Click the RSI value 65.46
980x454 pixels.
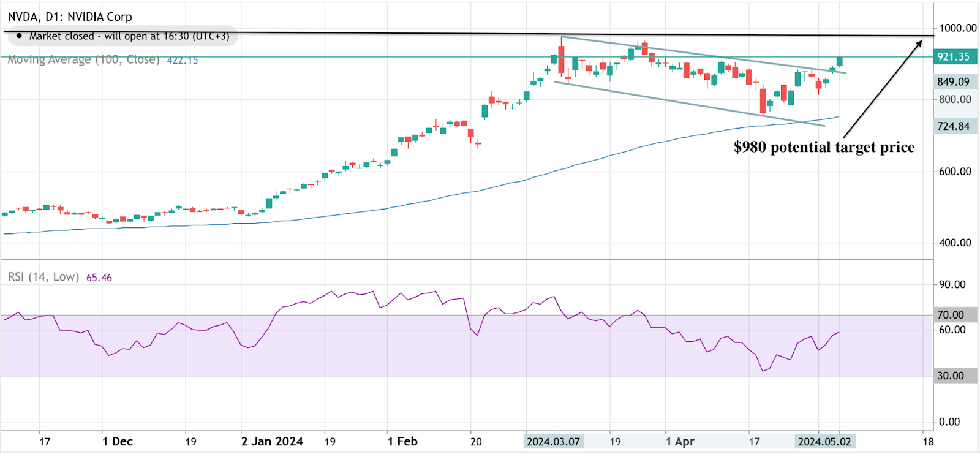(x=99, y=278)
